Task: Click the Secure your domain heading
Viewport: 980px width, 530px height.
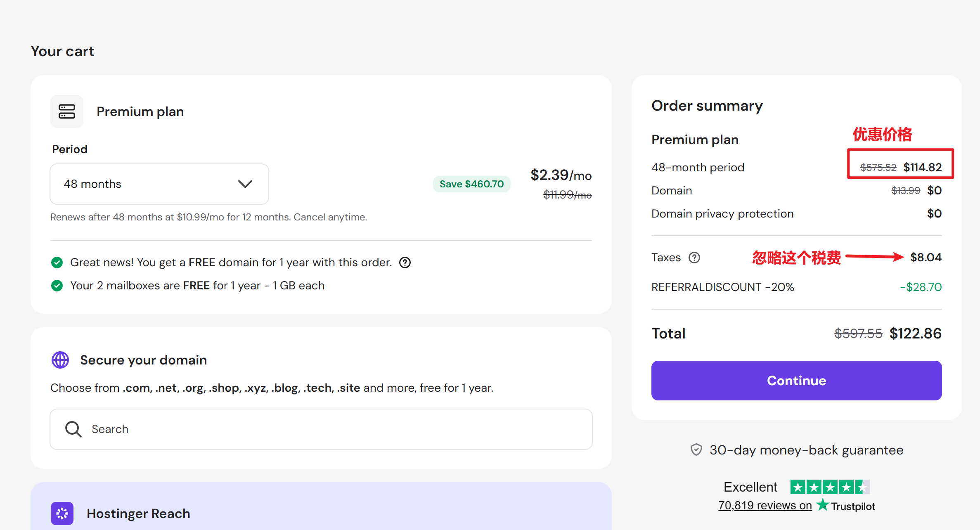Action: [x=144, y=360]
